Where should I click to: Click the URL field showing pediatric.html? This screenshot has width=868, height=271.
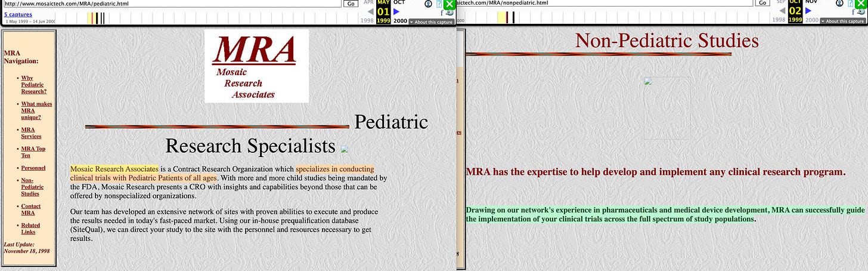click(x=172, y=4)
